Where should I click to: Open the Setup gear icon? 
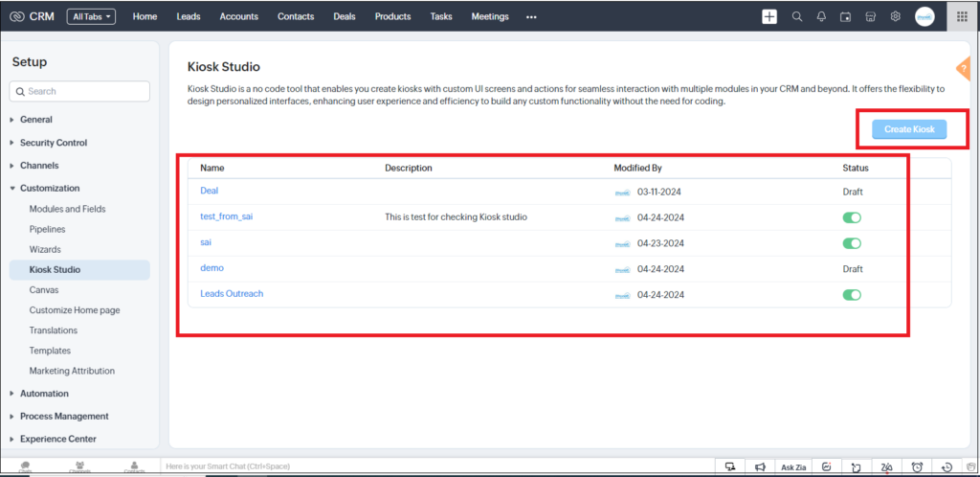(895, 17)
